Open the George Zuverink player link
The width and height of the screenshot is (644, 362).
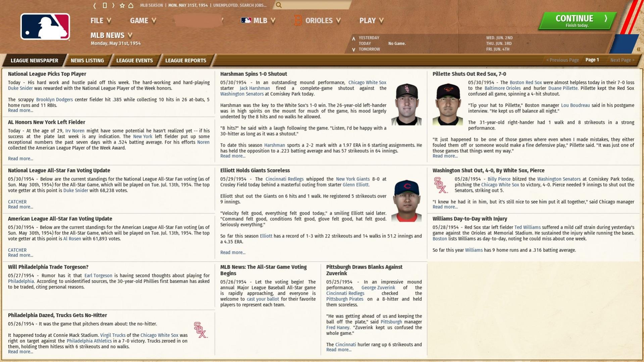point(378,288)
